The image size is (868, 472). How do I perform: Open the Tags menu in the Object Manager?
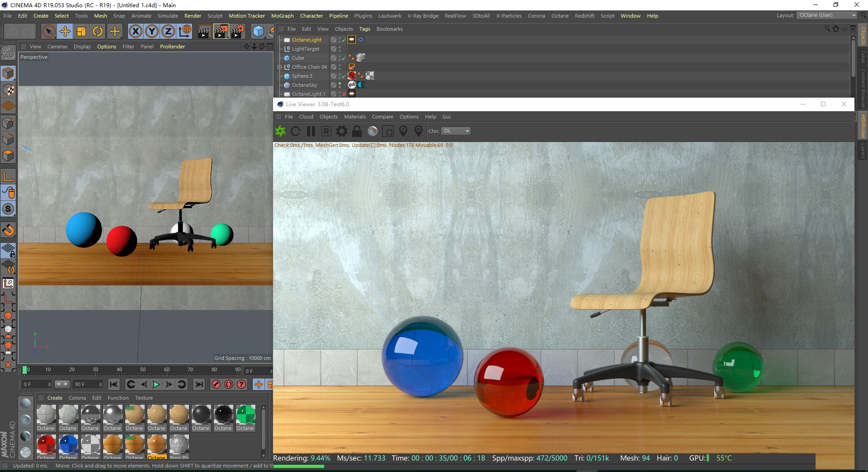(x=364, y=28)
